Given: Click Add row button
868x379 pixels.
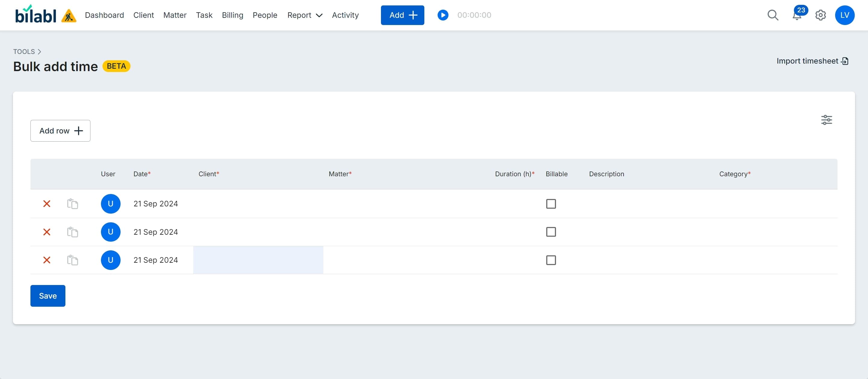Looking at the screenshot, I should (x=60, y=131).
